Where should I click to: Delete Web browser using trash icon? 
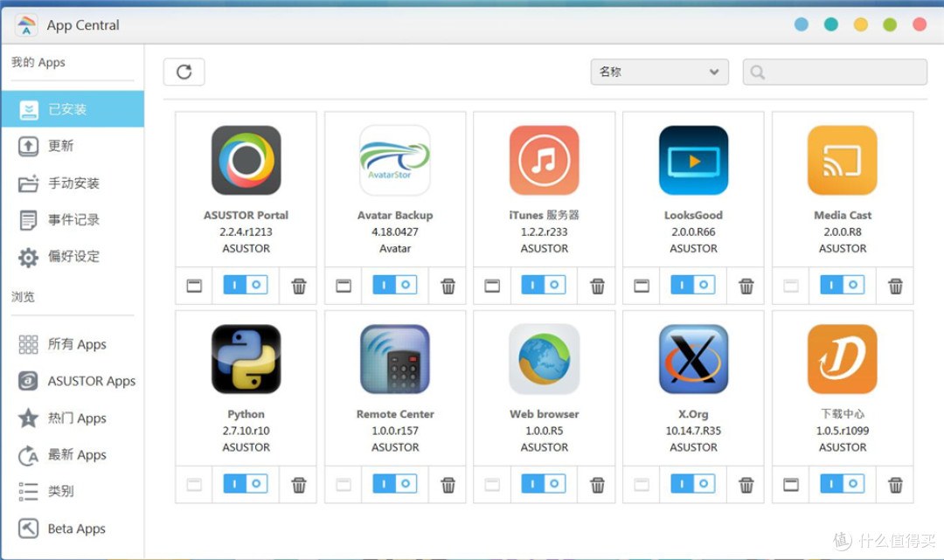click(597, 485)
